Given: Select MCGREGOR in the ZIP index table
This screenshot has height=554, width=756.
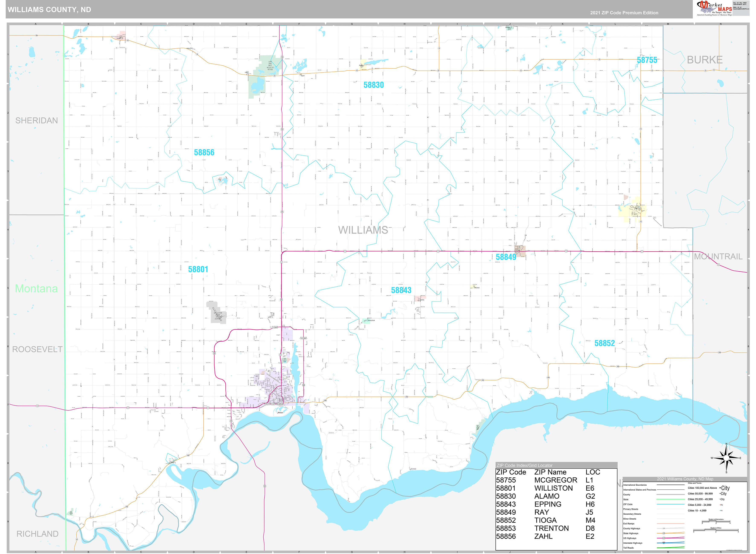Looking at the screenshot, I should [x=556, y=480].
